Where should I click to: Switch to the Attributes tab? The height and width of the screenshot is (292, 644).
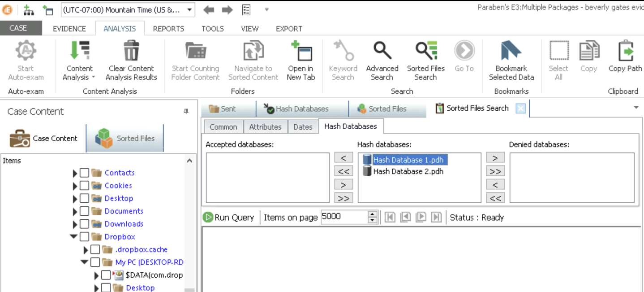(265, 127)
